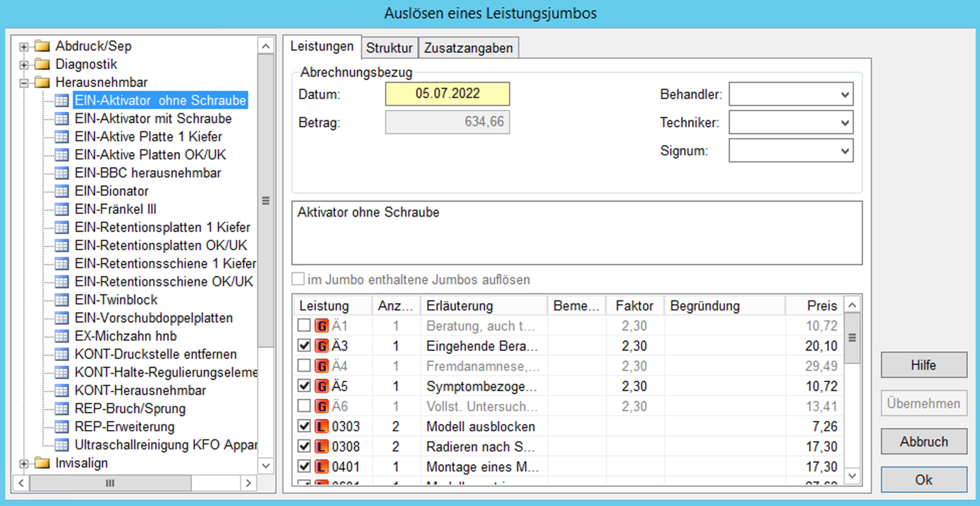Click the Invisalign folder icon
This screenshot has height=506, width=980.
43,464
